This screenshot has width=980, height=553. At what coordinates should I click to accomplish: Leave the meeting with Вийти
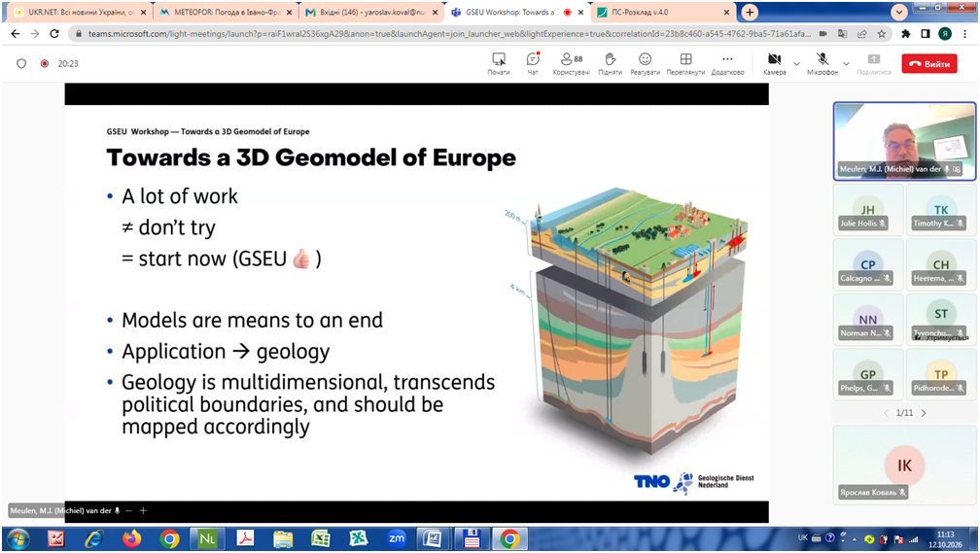[929, 64]
